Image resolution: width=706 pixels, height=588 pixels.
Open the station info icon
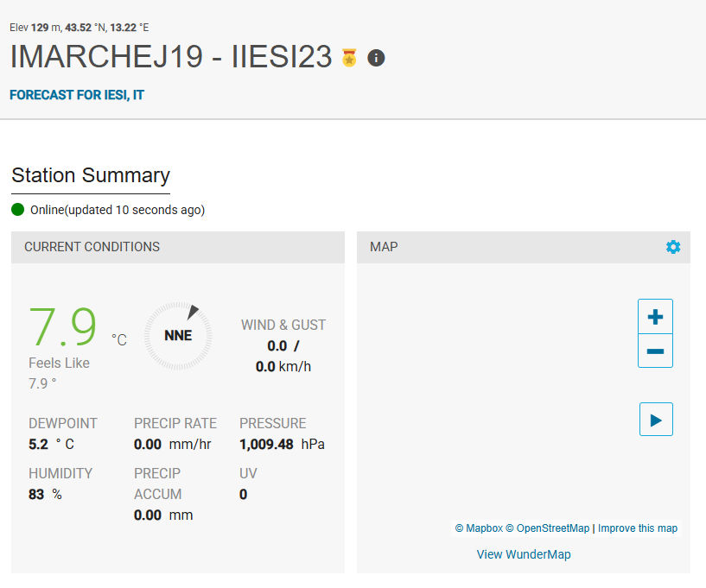click(x=376, y=58)
